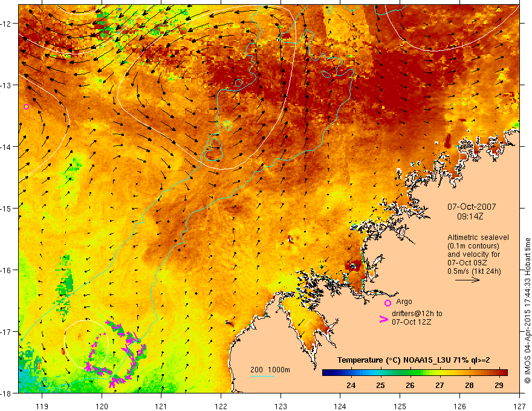
Task: Click the Temperature NOAA15_L3U title text
Action: [x=414, y=360]
